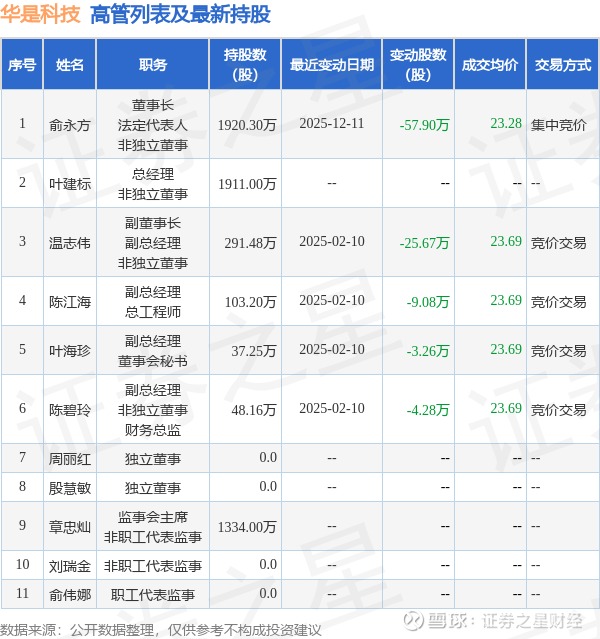Select the name 叶海珍
The image size is (600, 639).
point(70,351)
